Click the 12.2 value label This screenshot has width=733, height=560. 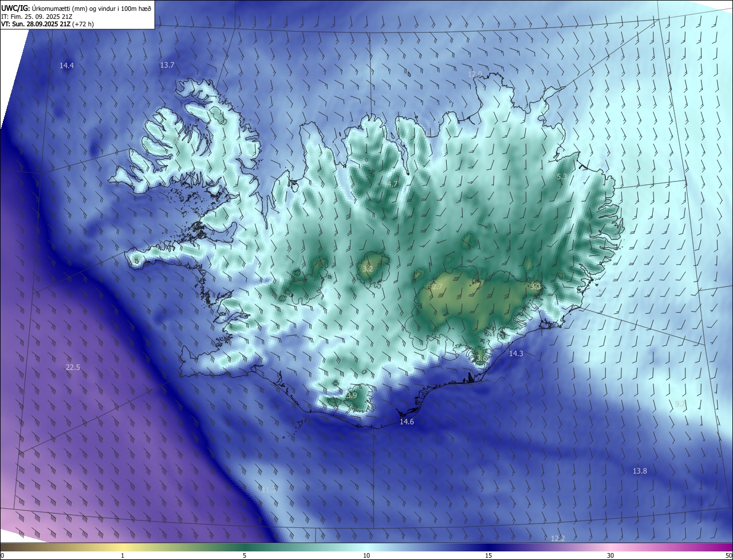(x=558, y=539)
